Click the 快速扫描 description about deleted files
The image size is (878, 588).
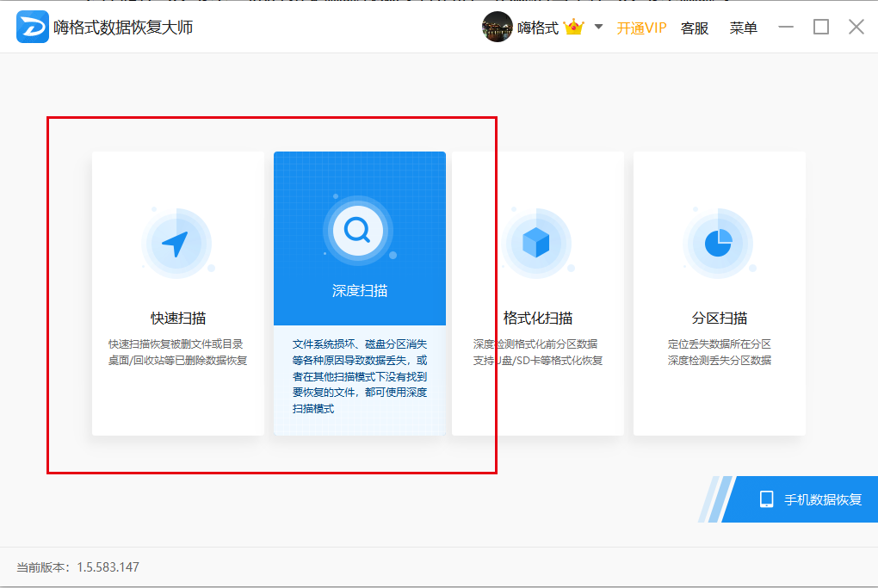(177, 352)
